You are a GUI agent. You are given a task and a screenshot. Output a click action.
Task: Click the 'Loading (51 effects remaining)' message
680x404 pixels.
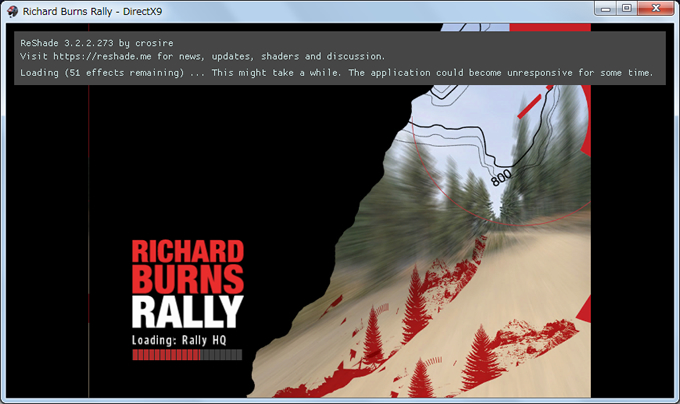(102, 73)
